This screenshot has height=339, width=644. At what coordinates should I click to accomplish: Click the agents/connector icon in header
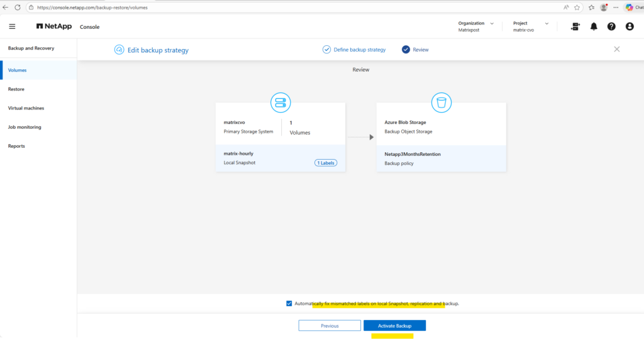575,26
